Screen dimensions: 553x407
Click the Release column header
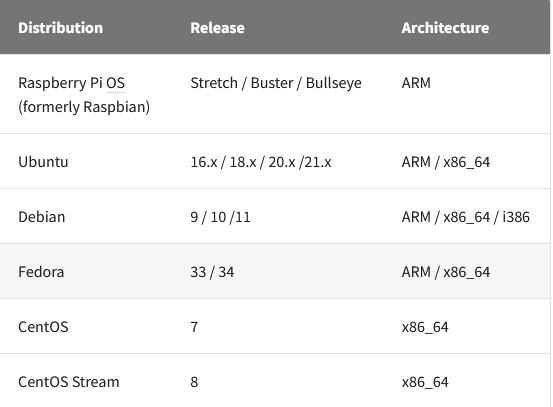(217, 28)
